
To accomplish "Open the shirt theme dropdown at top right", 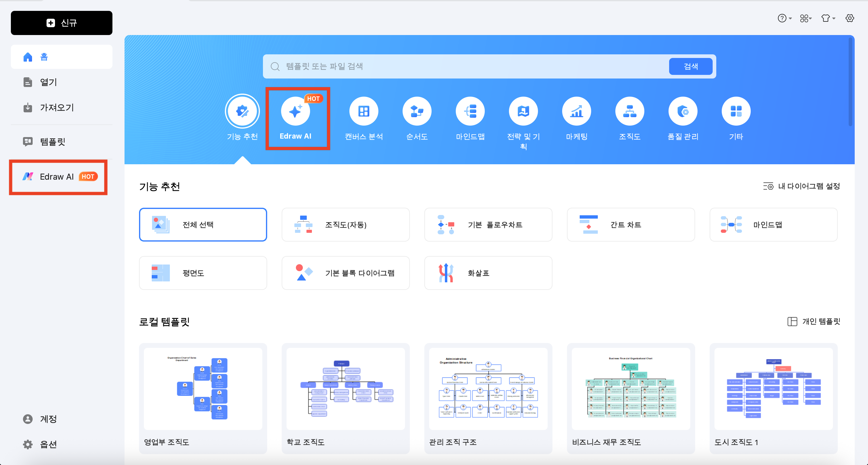I will pyautogui.click(x=828, y=18).
